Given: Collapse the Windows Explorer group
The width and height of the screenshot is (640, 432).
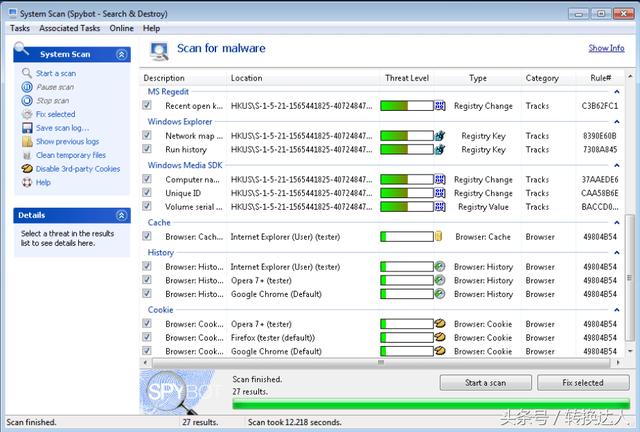Looking at the screenshot, I should [617, 122].
